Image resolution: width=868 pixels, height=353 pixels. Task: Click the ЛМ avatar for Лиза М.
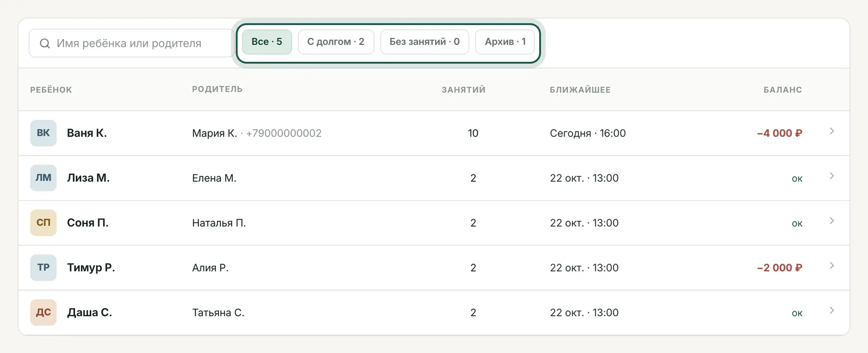point(43,178)
